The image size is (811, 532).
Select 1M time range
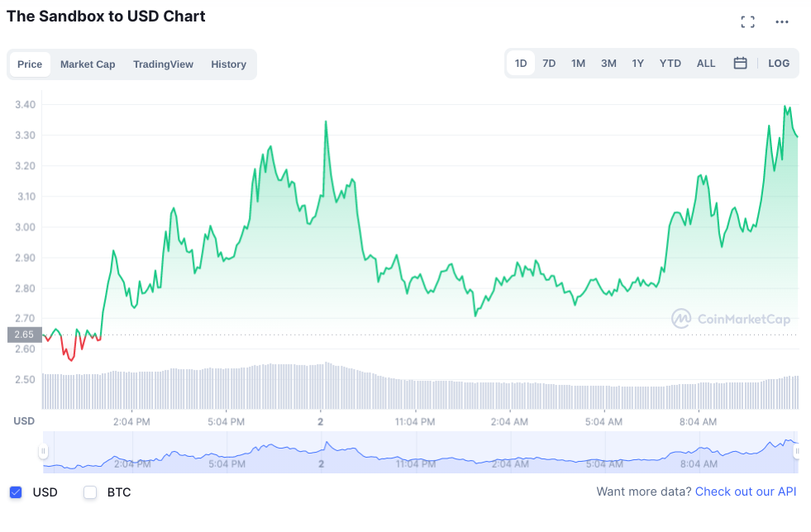[578, 64]
